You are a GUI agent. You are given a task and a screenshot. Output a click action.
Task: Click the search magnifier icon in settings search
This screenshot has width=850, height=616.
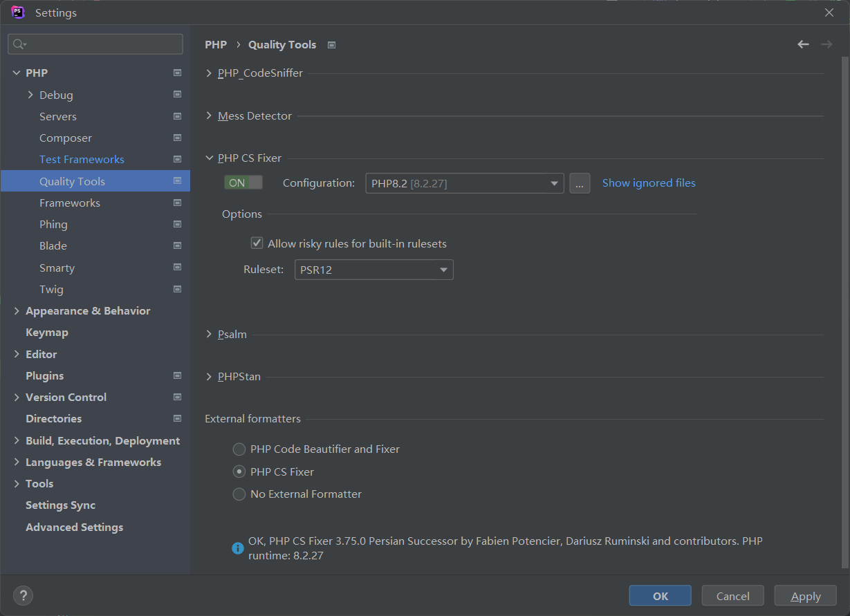click(x=19, y=44)
